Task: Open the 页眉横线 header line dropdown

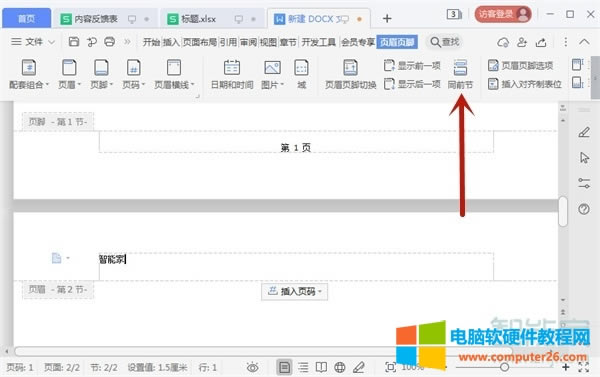Action: click(x=174, y=75)
